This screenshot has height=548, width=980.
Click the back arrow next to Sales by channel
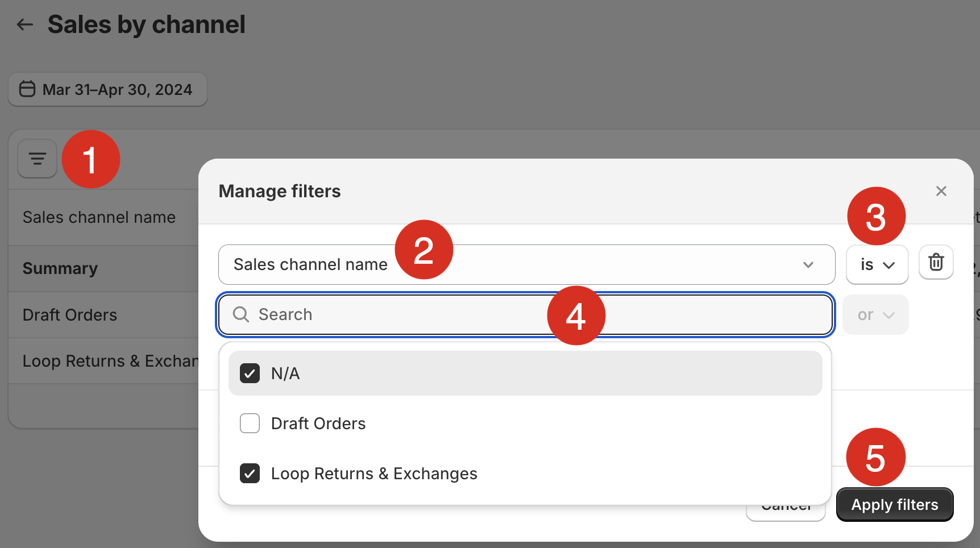(x=24, y=24)
